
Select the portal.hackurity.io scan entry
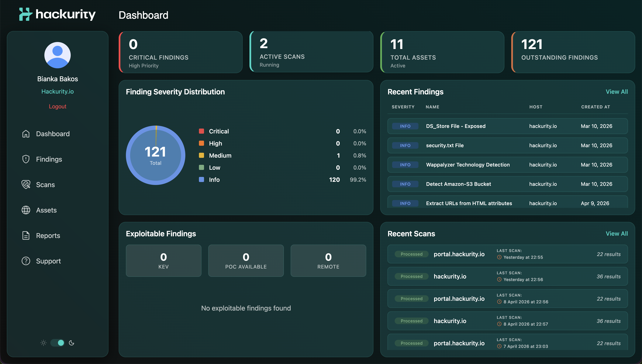459,254
